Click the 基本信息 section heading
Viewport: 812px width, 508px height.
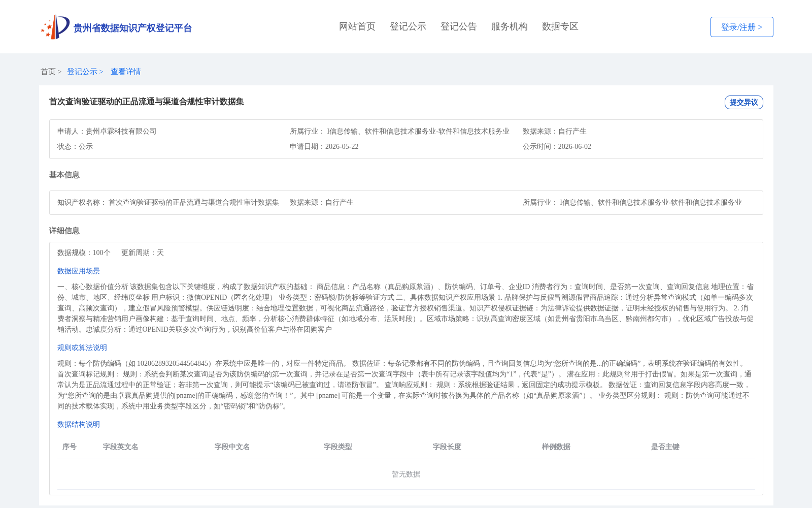(x=64, y=175)
